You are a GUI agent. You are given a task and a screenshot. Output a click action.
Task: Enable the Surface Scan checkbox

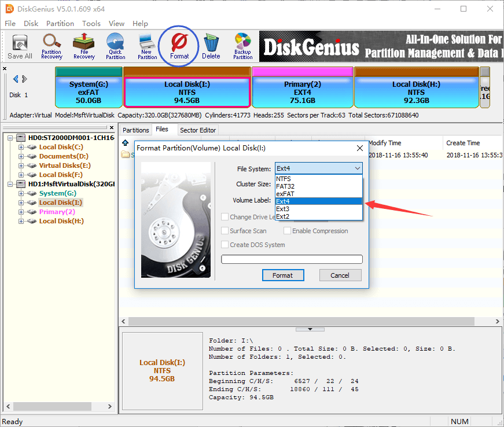[x=225, y=231]
